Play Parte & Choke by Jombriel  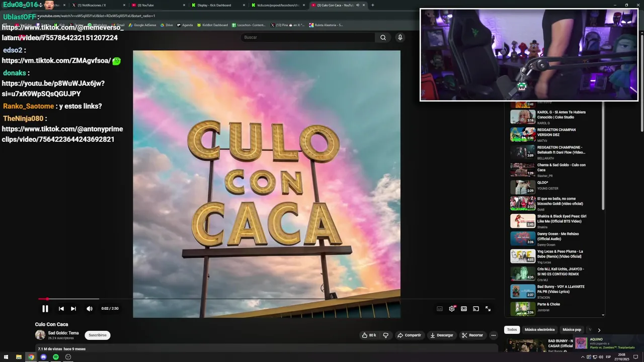548,309
